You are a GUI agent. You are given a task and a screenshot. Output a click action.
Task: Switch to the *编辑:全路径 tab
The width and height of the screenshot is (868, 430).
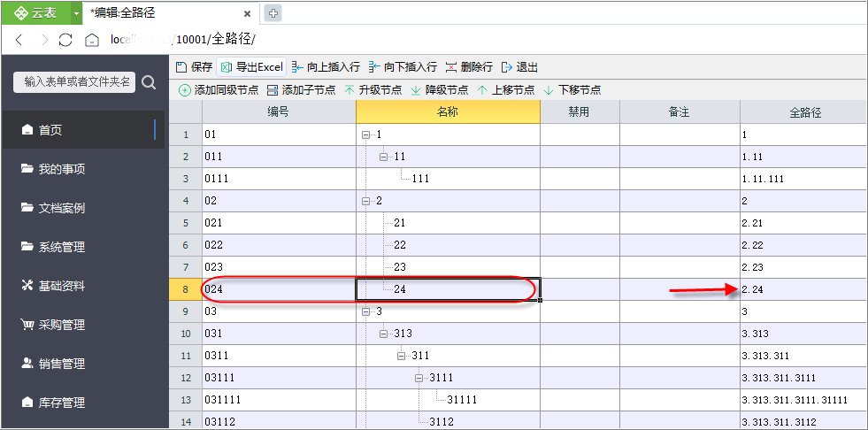171,14
